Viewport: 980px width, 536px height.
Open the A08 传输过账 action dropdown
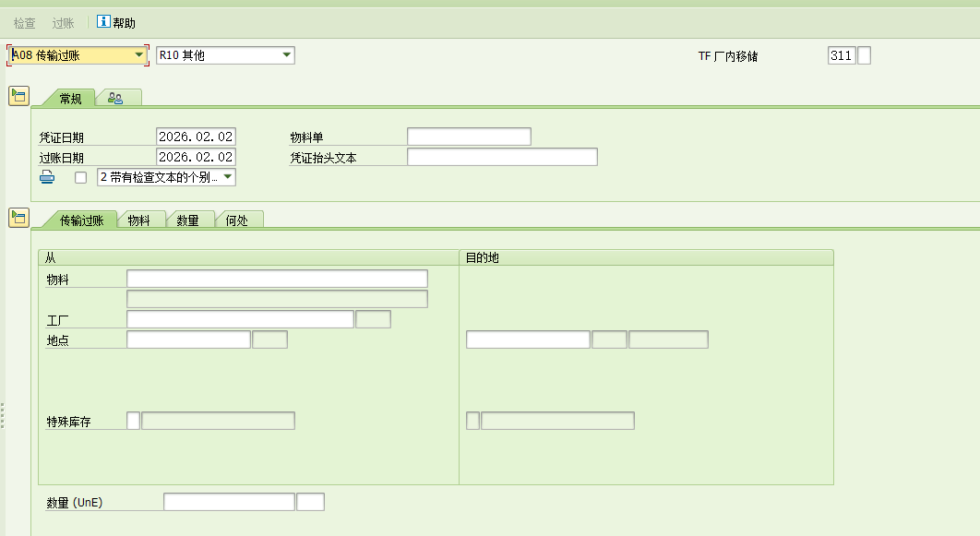click(139, 55)
